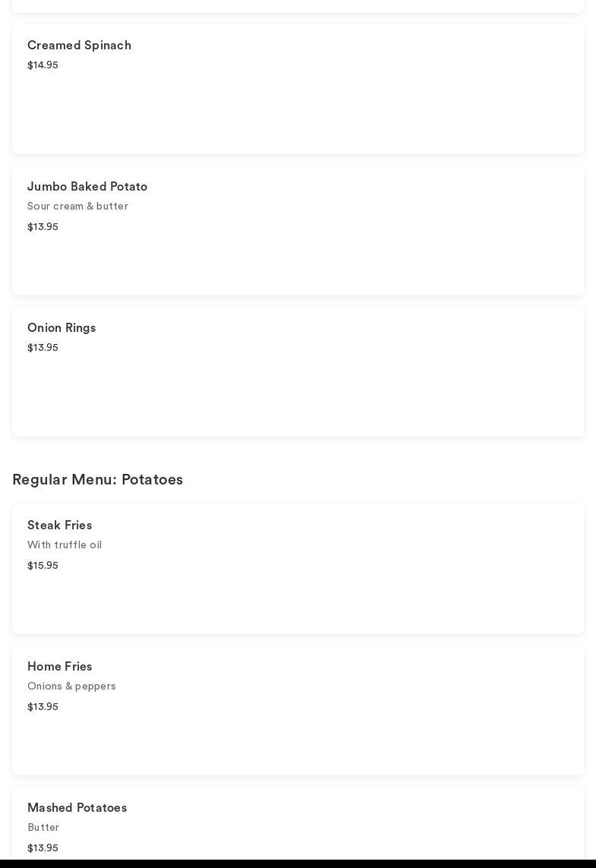Open the Home Fries menu item

(x=59, y=667)
